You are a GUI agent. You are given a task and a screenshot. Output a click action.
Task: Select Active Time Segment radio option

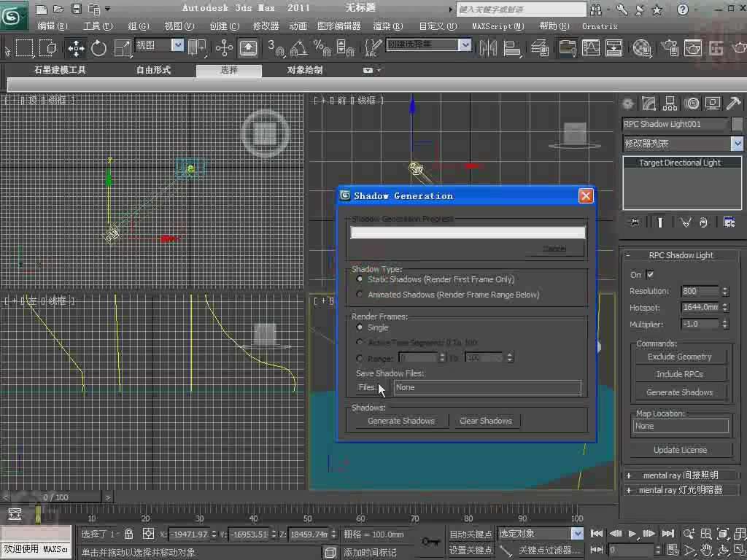point(360,342)
